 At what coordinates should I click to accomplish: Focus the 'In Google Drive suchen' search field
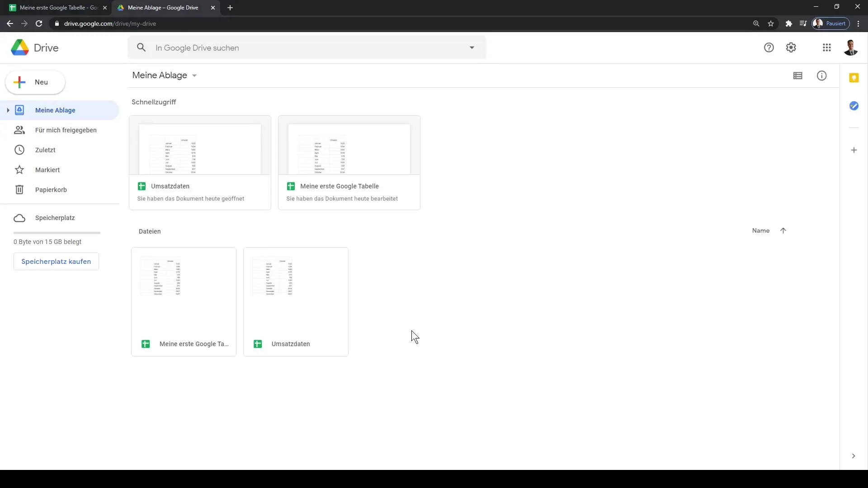[x=307, y=47]
